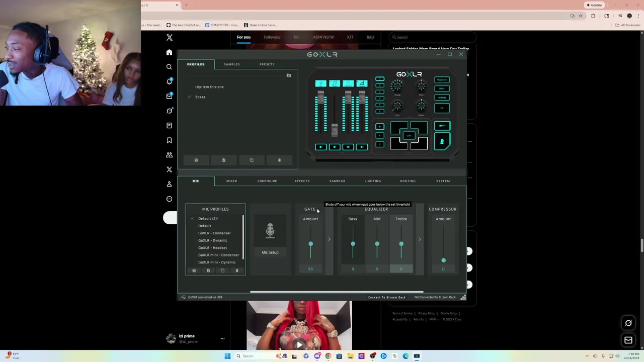Toggle the Robot effect button
The height and width of the screenshot is (362, 644).
442,88
